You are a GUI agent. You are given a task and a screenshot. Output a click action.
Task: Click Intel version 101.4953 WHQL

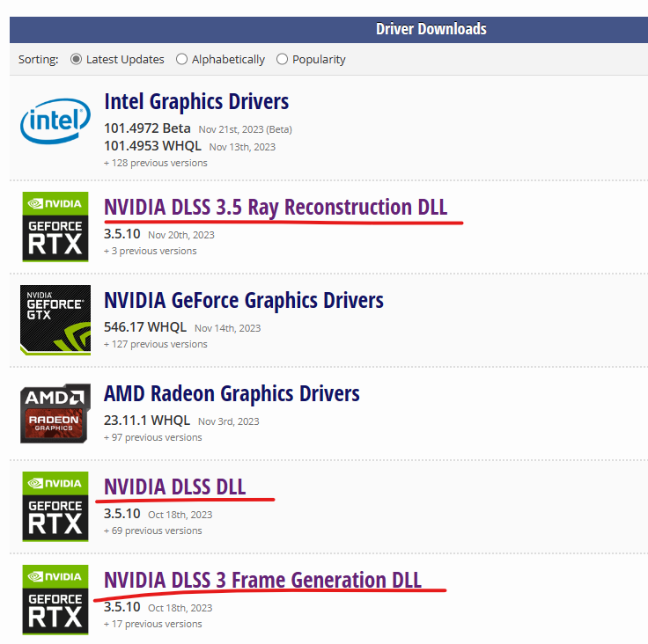(x=152, y=146)
